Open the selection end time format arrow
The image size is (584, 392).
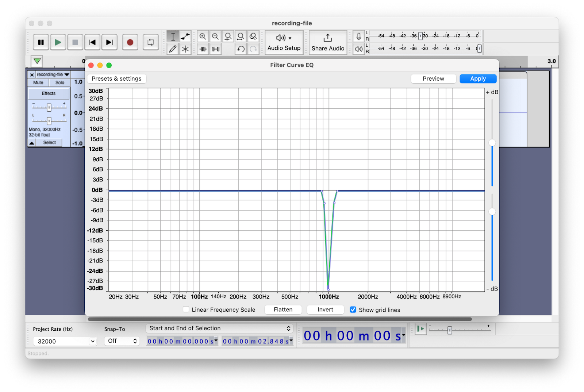click(291, 340)
